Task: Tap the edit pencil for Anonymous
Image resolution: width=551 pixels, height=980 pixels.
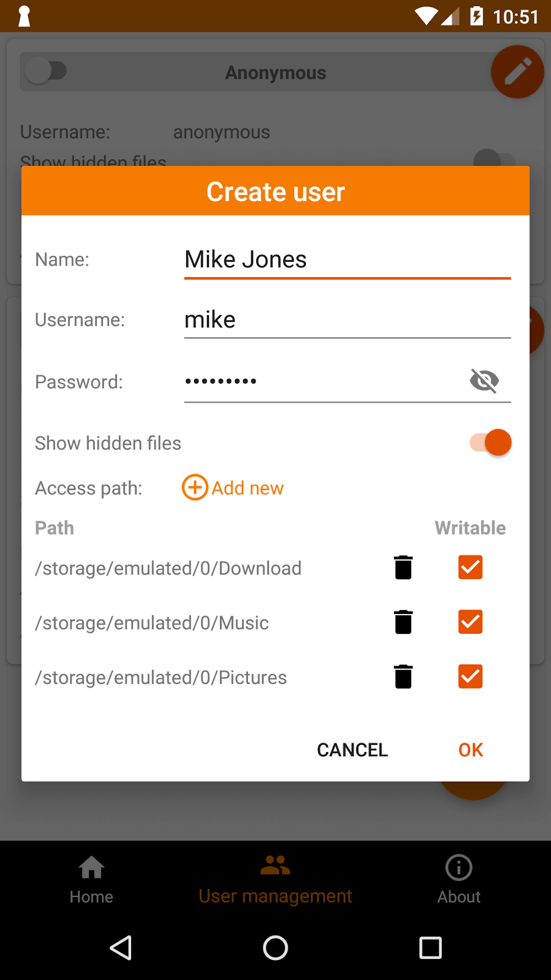Action: 517,72
